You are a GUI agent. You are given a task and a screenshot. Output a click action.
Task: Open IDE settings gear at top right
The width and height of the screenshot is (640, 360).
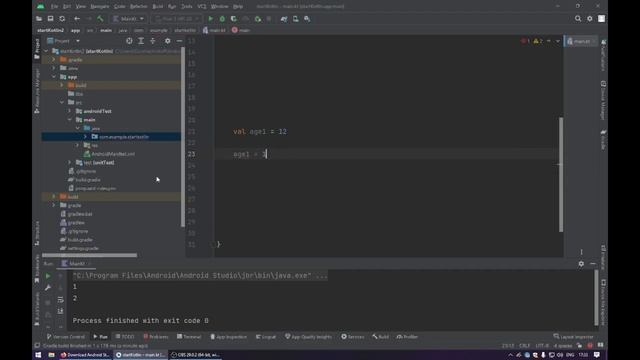(590, 19)
